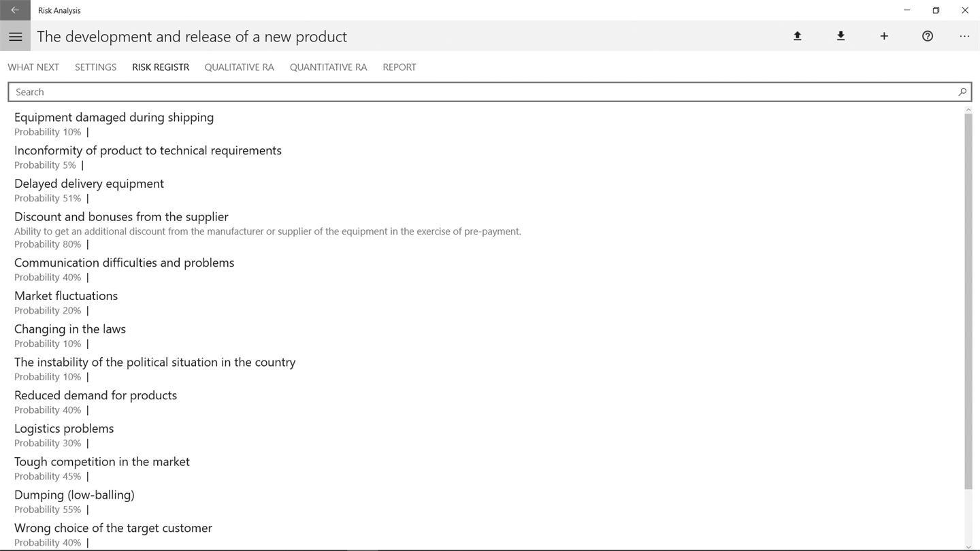Image resolution: width=980 pixels, height=551 pixels.
Task: Click the download arrow icon
Action: coord(840,37)
